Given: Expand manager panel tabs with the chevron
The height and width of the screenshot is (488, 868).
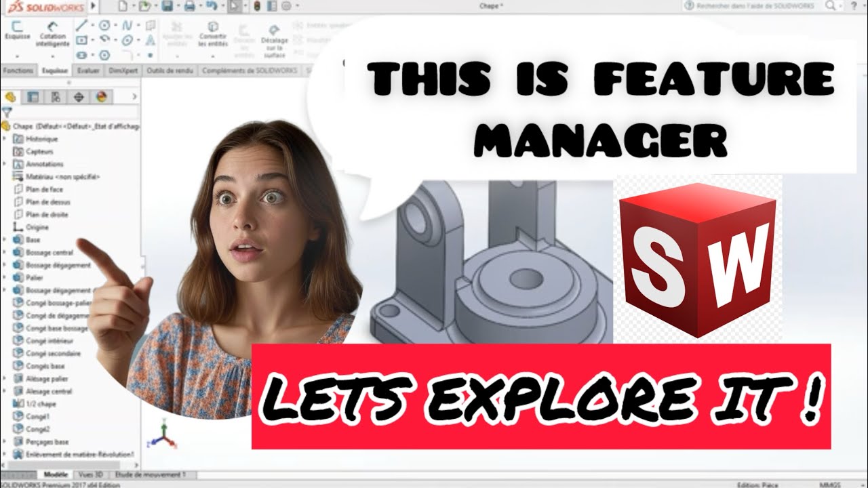Looking at the screenshot, I should 136,97.
